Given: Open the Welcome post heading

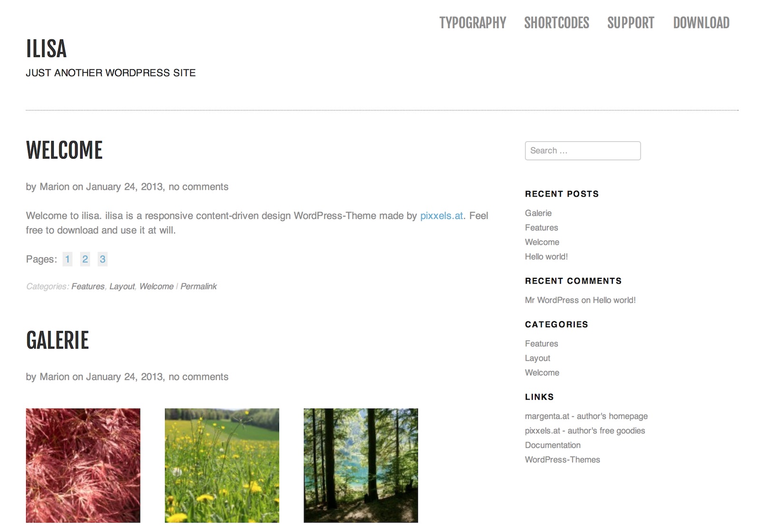Looking at the screenshot, I should pos(64,150).
